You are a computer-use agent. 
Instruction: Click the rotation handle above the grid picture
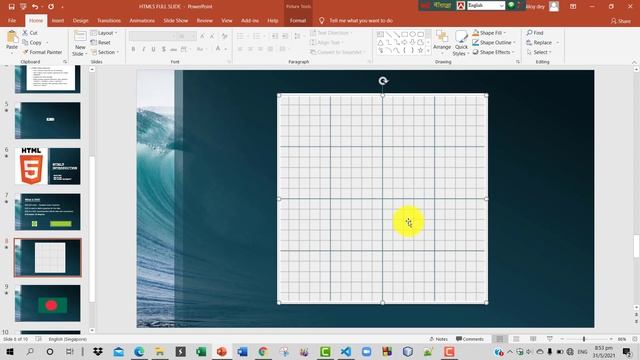(x=383, y=81)
